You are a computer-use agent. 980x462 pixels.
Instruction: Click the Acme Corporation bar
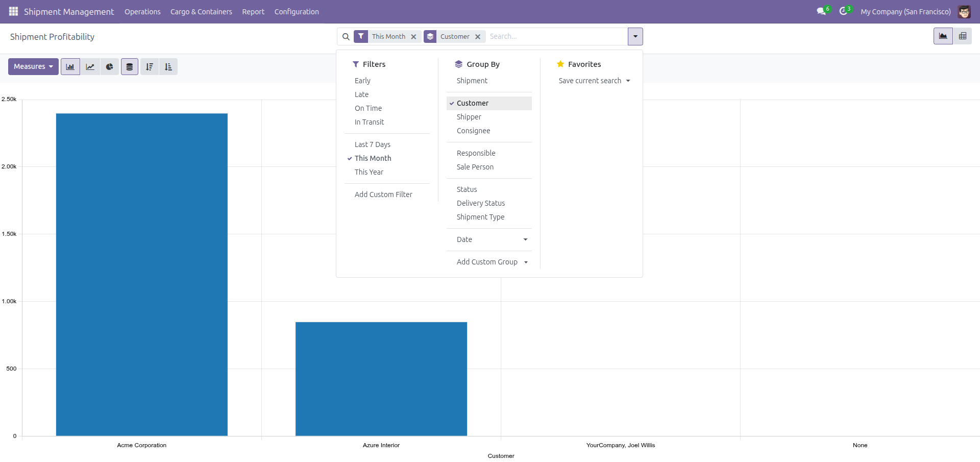click(142, 275)
